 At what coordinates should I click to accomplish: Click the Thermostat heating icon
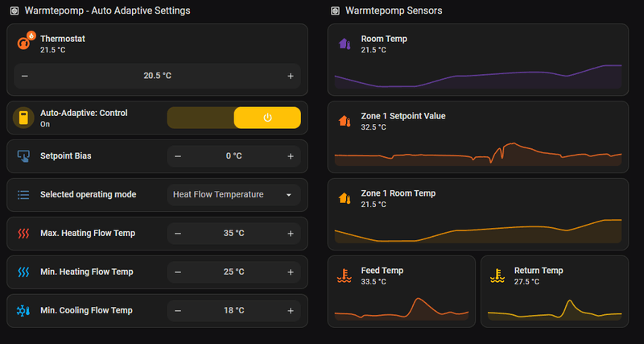pos(24,44)
